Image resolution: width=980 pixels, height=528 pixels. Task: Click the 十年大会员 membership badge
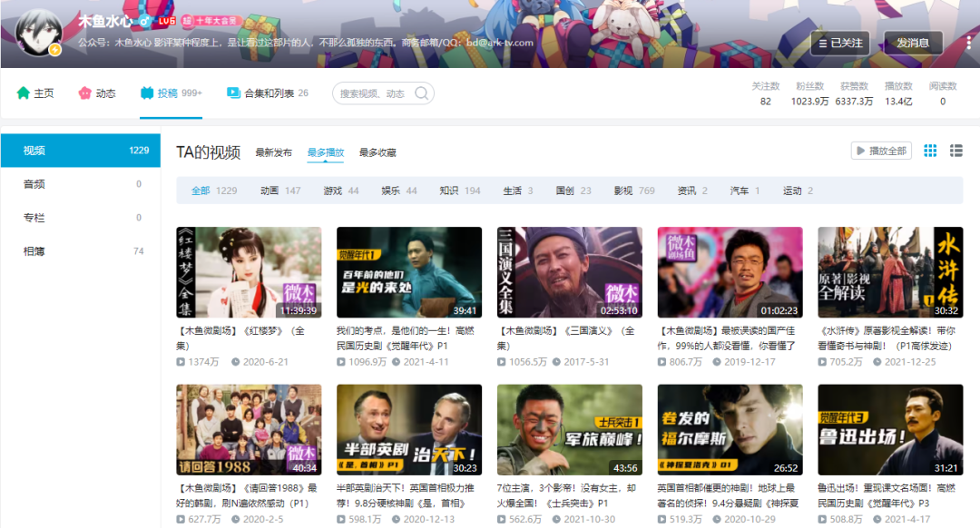coord(211,21)
